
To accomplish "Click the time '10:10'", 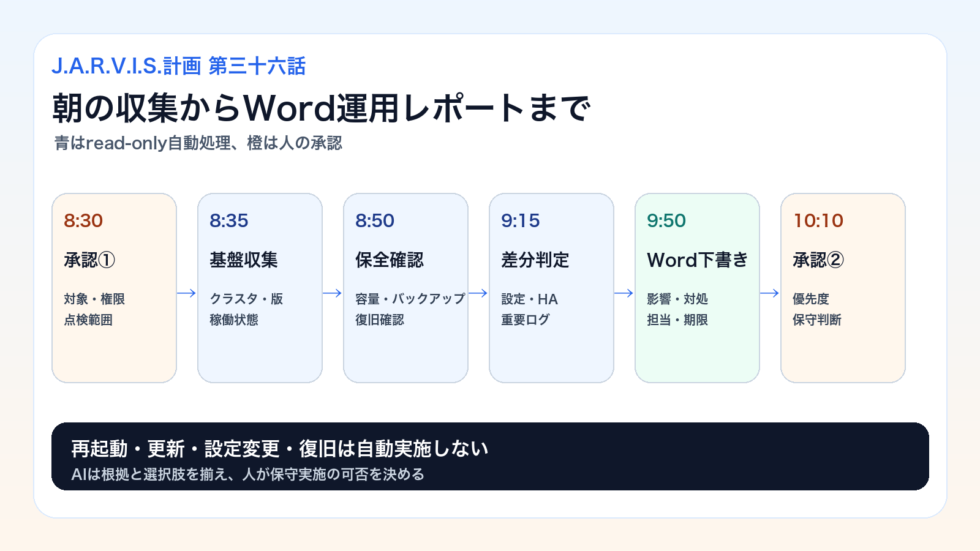I will coord(818,220).
